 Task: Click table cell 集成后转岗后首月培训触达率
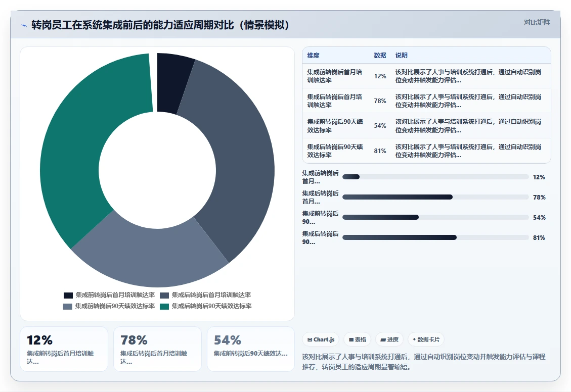pos(335,101)
